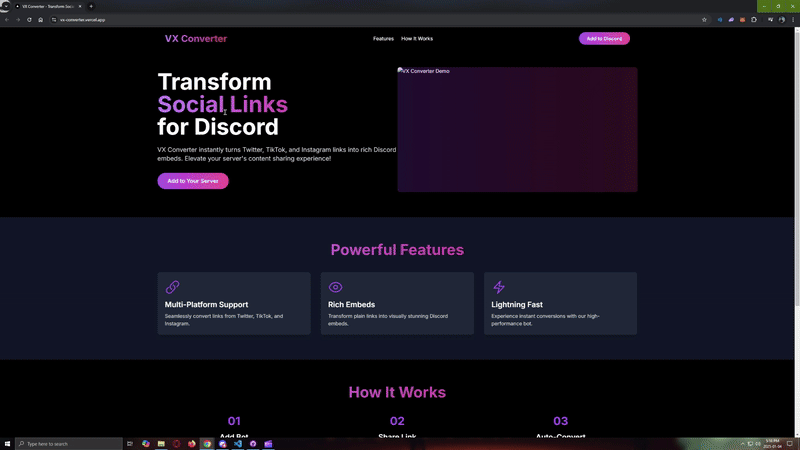The height and width of the screenshot is (450, 800).
Task: Click the Lightning Fast card title
Action: click(517, 305)
